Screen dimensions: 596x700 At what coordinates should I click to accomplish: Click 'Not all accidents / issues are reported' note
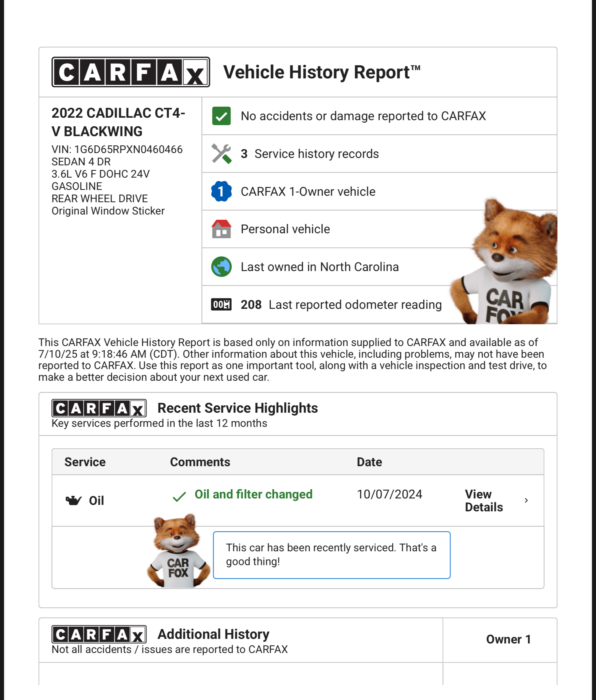(170, 649)
